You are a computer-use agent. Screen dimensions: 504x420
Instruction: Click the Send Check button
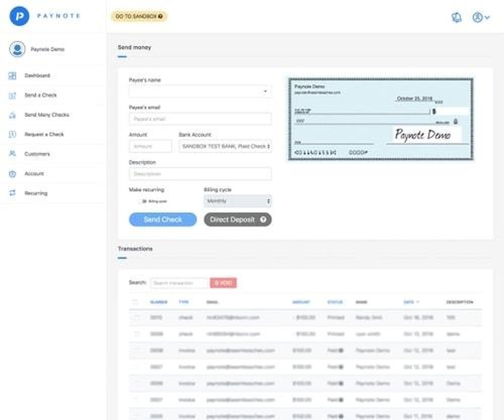[163, 220]
